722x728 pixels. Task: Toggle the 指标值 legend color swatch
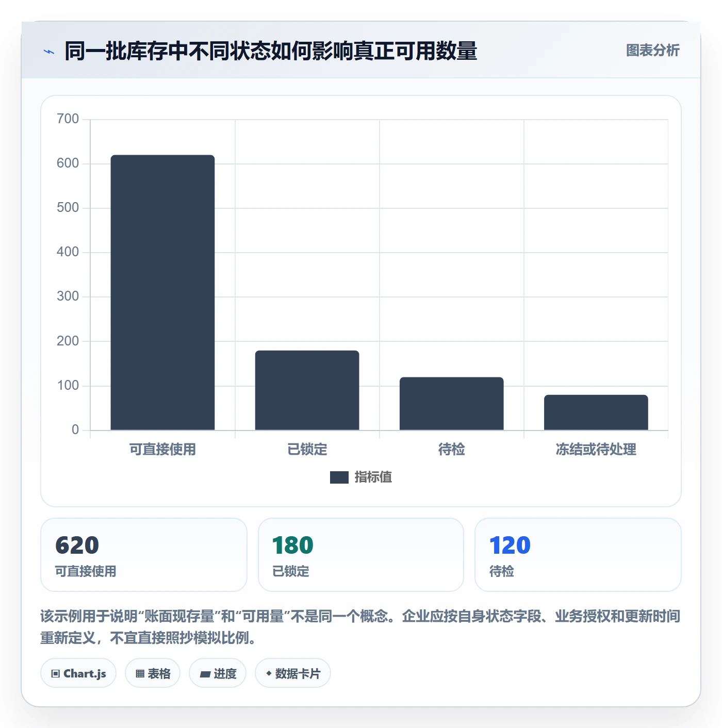[x=339, y=477]
